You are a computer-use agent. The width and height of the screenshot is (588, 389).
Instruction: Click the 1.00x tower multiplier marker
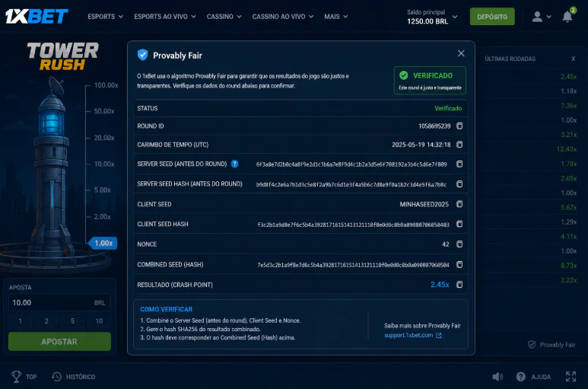coord(103,243)
